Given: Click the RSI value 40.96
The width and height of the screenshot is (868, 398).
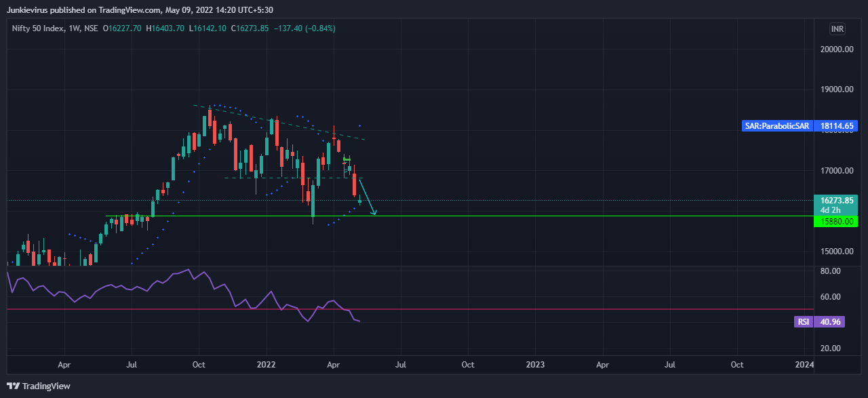Looking at the screenshot, I should pyautogui.click(x=831, y=322).
